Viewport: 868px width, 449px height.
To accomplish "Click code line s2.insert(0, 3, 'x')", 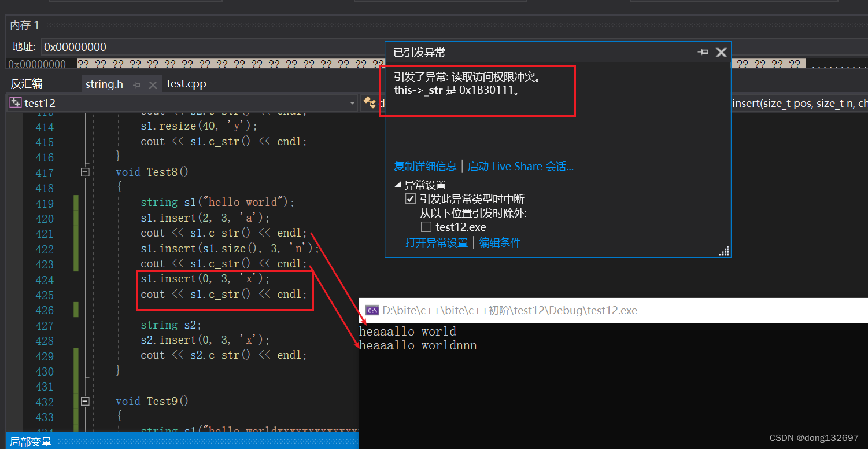I will (205, 340).
